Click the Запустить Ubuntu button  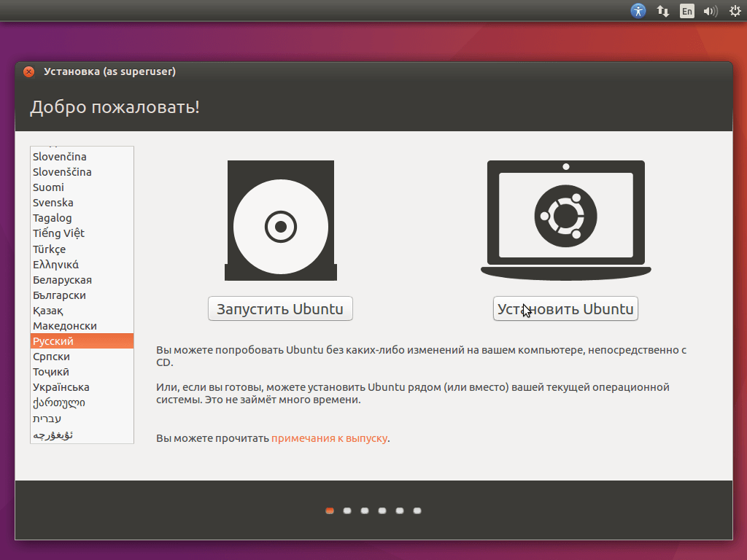(x=280, y=308)
